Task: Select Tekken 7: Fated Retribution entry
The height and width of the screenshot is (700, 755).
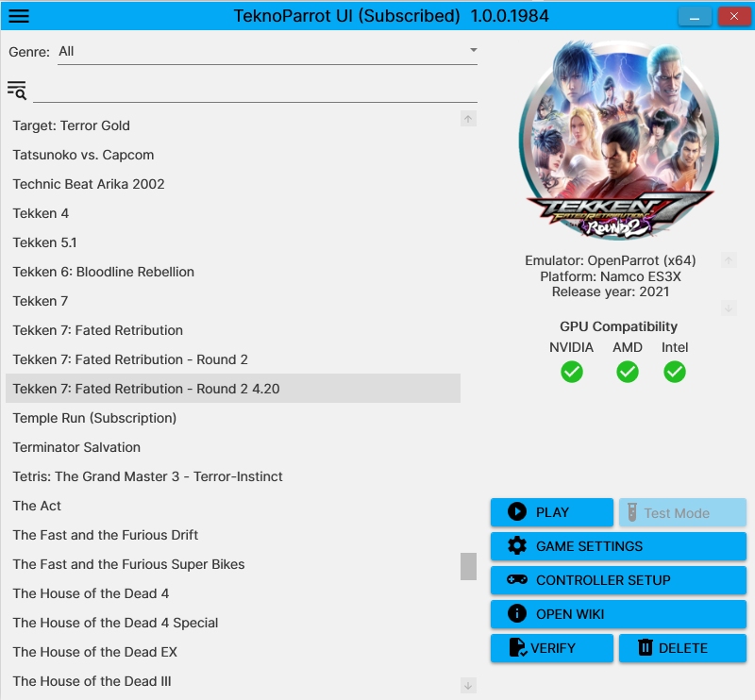Action: tap(233, 330)
